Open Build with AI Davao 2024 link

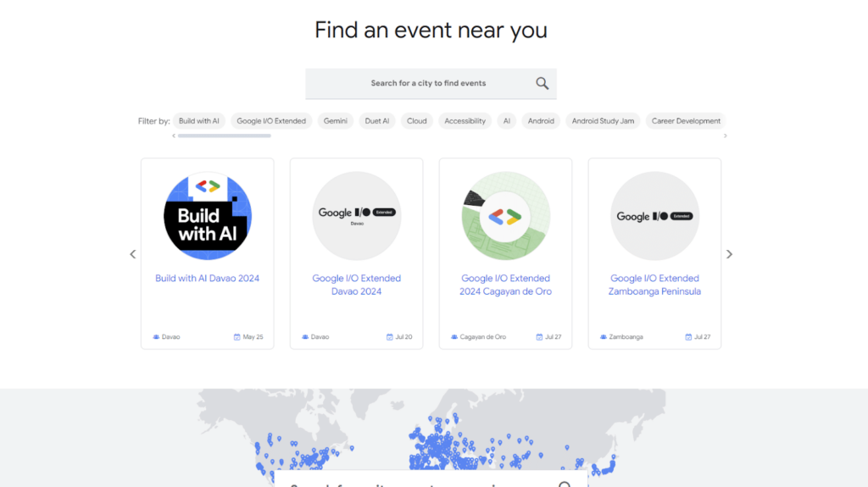coord(207,279)
